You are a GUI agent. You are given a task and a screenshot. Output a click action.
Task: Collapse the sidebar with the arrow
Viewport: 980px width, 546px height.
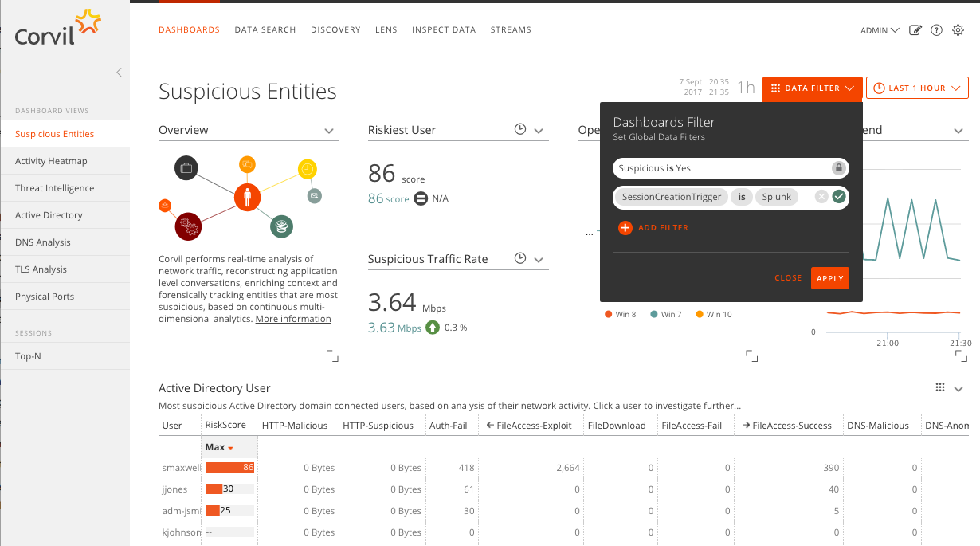coord(119,73)
